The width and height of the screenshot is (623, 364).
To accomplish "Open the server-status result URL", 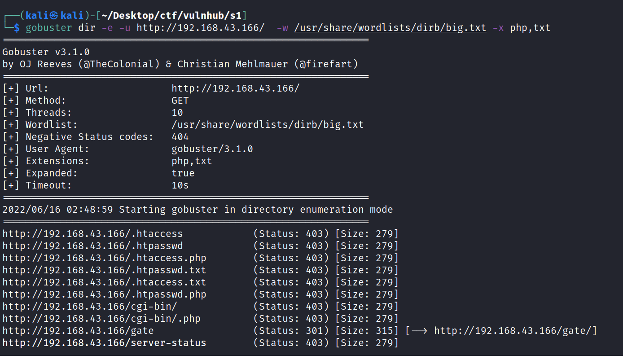I will tap(104, 343).
